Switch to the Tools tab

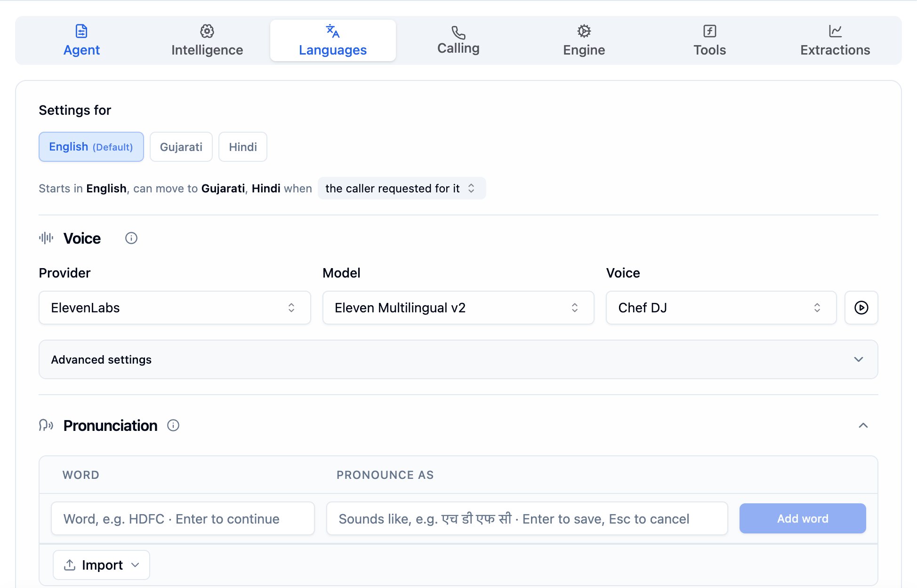[x=710, y=40]
